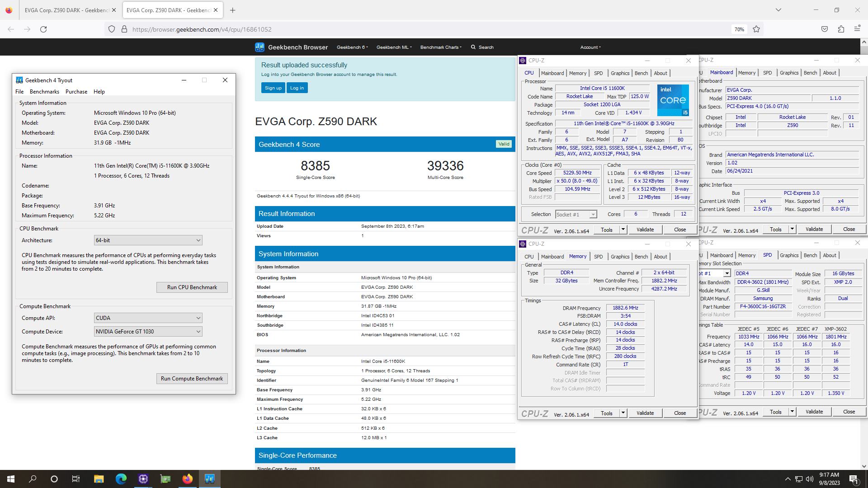
Task: Open the Benchmarks menu in Geekbench 4
Action: (44, 92)
